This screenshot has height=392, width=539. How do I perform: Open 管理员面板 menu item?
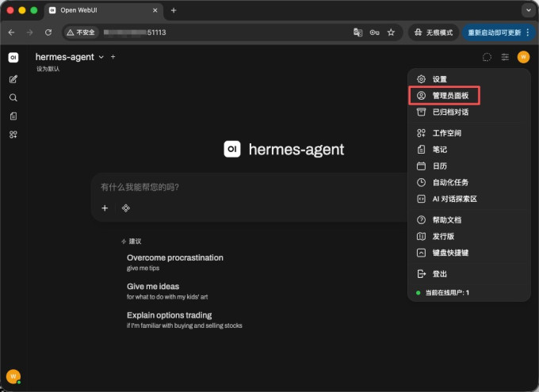pyautogui.click(x=469, y=96)
